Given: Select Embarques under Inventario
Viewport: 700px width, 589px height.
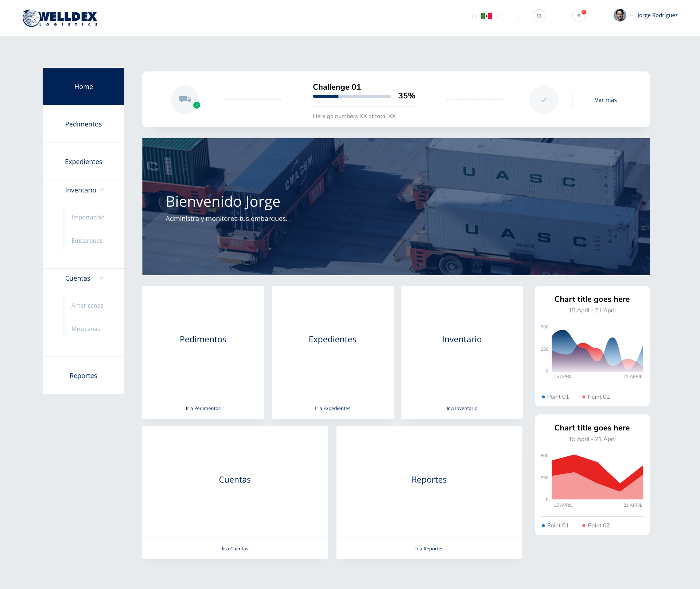Looking at the screenshot, I should pyautogui.click(x=87, y=241).
